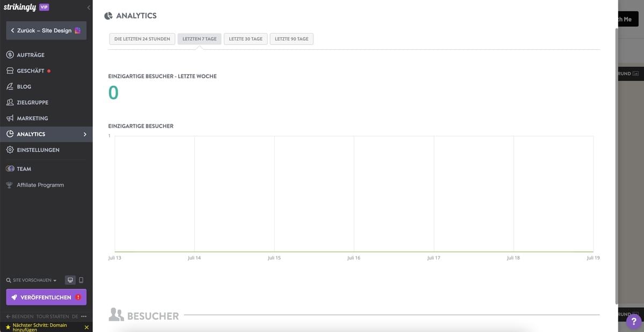The height and width of the screenshot is (332, 644).
Task: Switch preview to desktop view
Action: [70, 280]
